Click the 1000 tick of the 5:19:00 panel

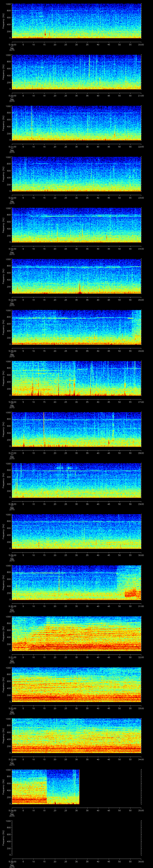tap(8, 4)
